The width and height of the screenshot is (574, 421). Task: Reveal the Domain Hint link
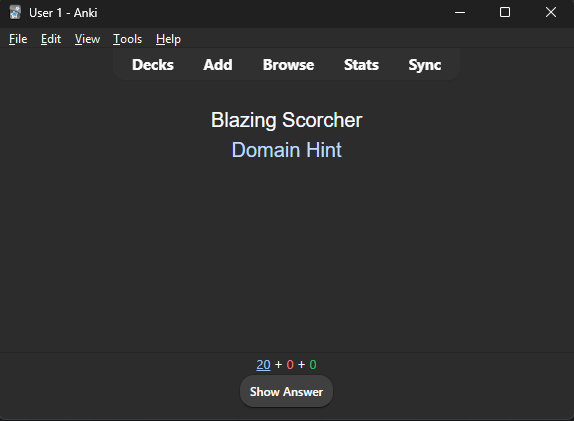pos(287,150)
